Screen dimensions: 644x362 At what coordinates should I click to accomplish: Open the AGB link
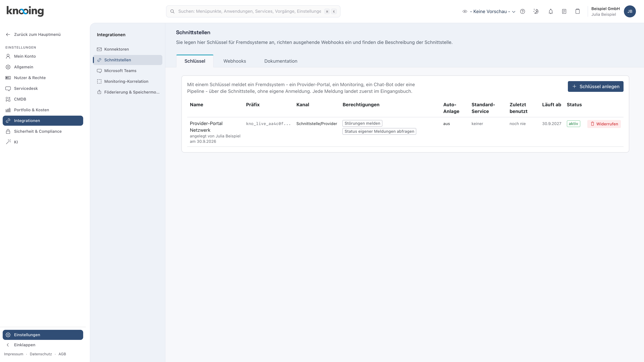click(x=62, y=354)
